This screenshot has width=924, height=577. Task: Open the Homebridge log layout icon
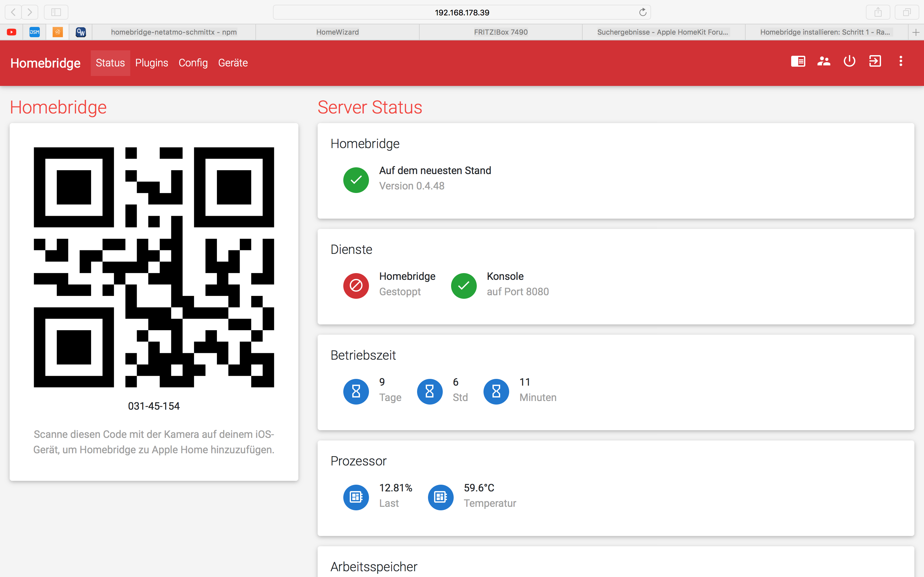798,62
